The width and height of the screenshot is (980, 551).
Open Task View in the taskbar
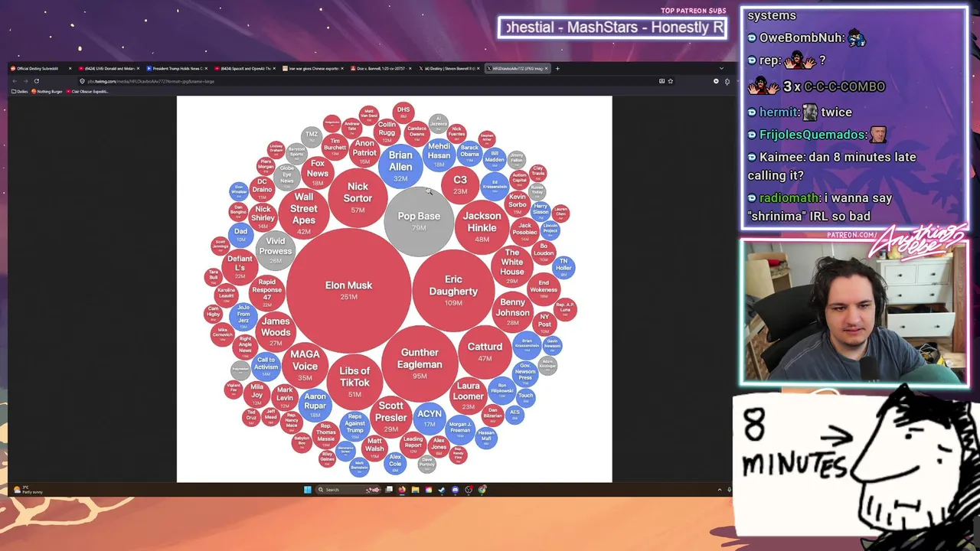(389, 490)
